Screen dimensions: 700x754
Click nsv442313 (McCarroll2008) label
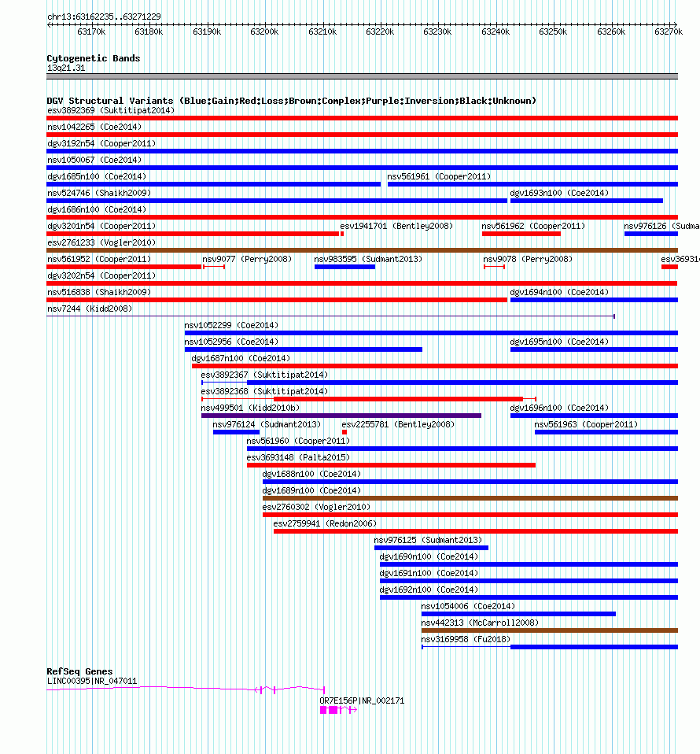point(480,623)
